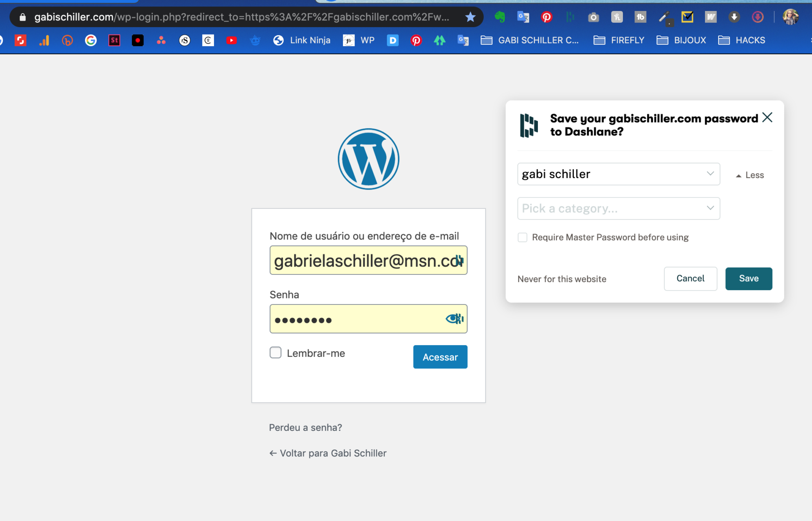812x521 pixels.
Task: Open the Pinterest extension in toolbar
Action: (x=546, y=17)
